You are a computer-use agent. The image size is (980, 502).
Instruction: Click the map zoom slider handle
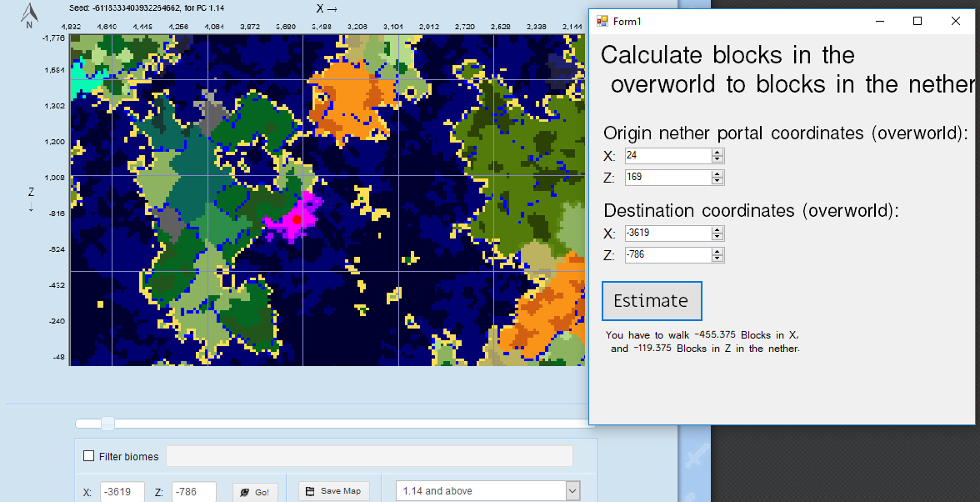click(x=107, y=424)
